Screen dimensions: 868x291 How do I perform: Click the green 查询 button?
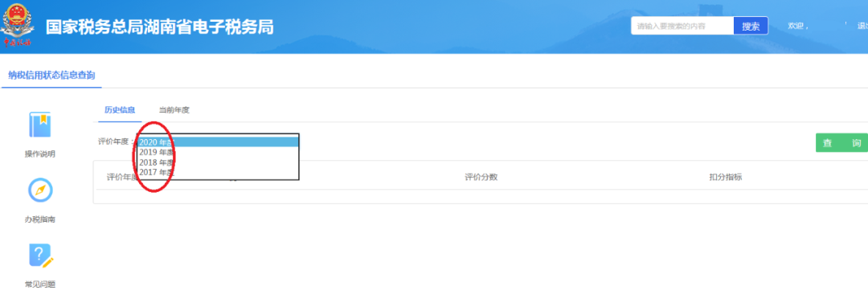point(842,143)
